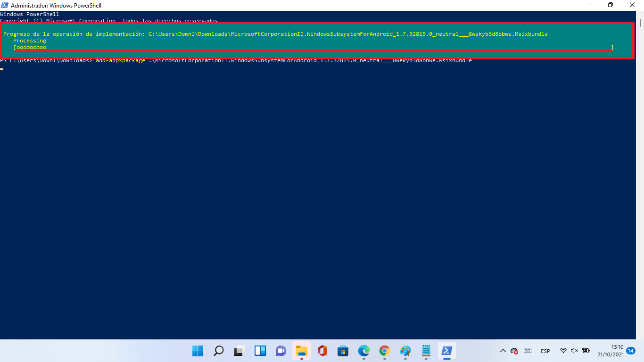This screenshot has width=644, height=362.
Task: Open Notepad from the taskbar
Action: [x=426, y=351]
